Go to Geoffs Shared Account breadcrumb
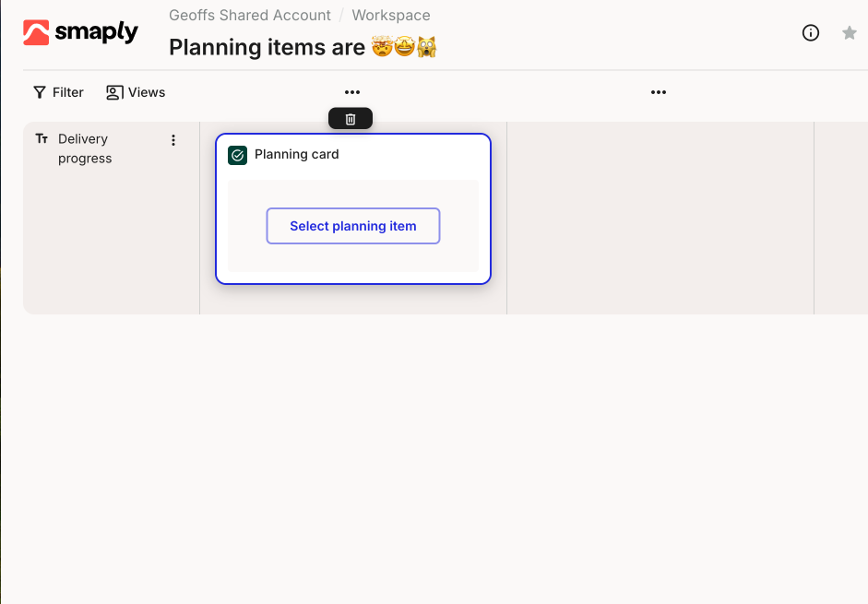 point(250,16)
